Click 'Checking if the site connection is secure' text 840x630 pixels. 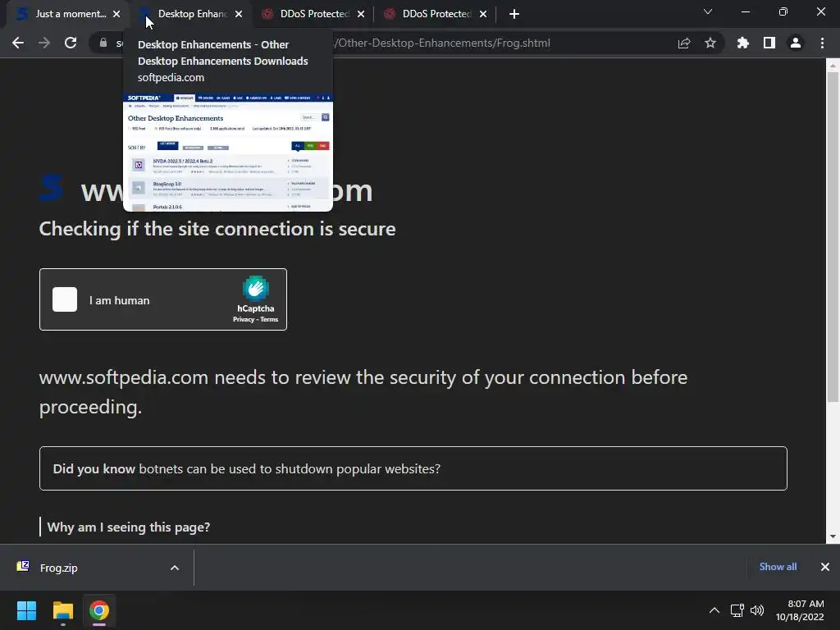[217, 229]
